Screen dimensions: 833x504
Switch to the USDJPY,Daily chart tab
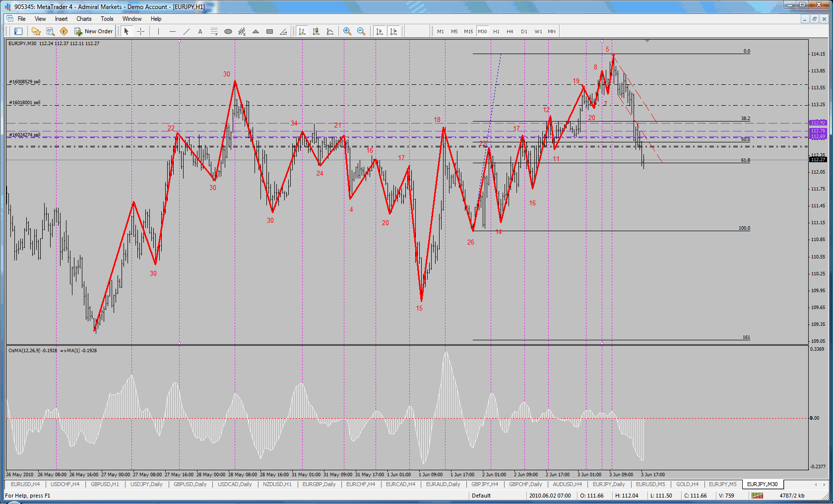146,484
